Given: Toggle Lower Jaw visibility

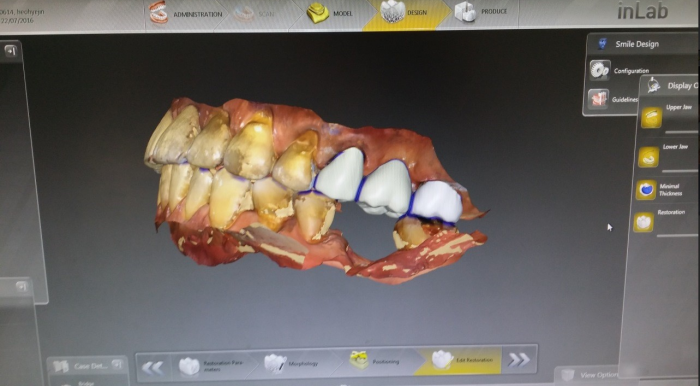Looking at the screenshot, I should tap(649, 157).
